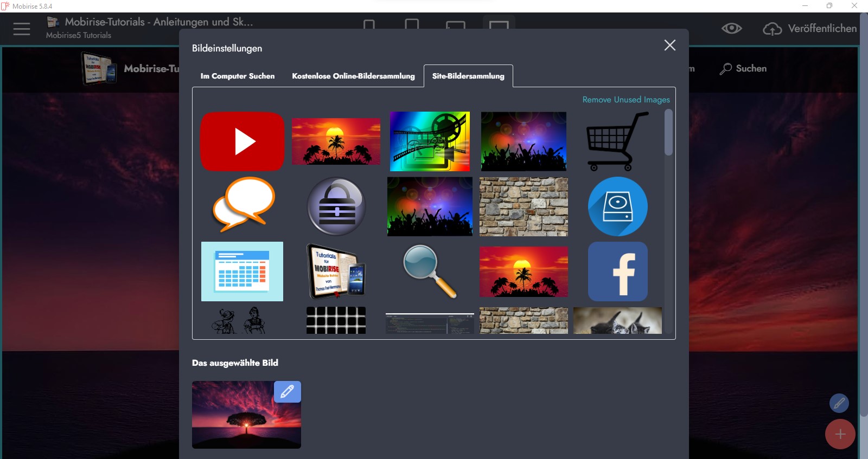Viewport: 868px width, 459px height.
Task: Edit the selected image with pencil icon
Action: (287, 391)
